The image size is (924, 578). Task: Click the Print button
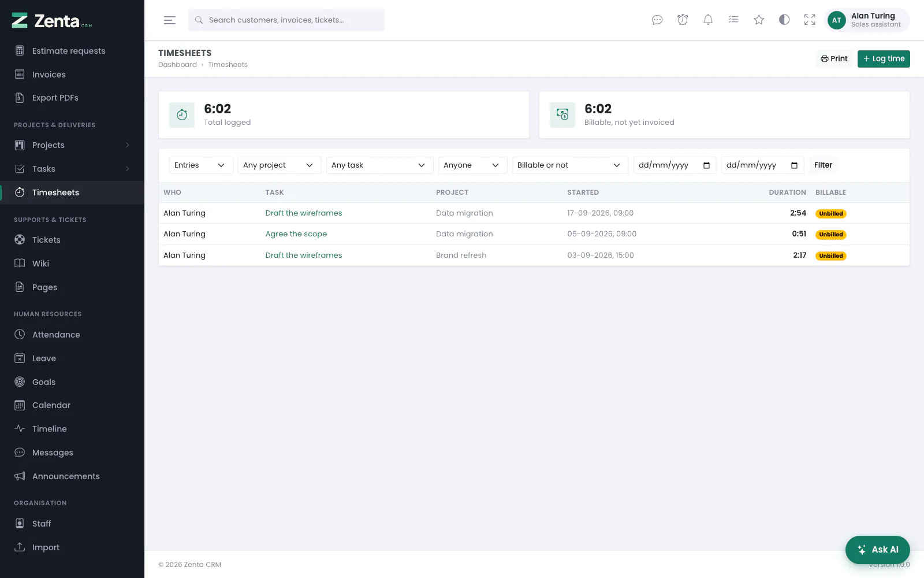click(x=834, y=59)
